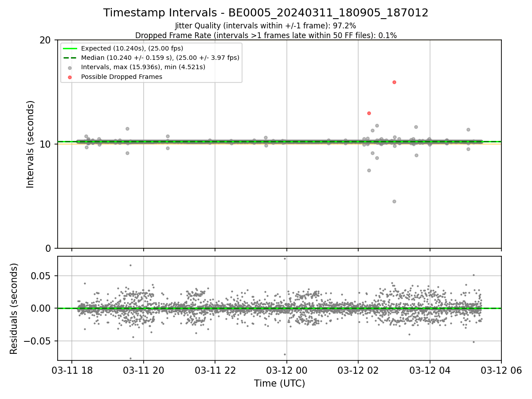Screen dimensions: 532x399
Task: Click the 'Intervals (seconds)' y-axis label
Action: (x=31, y=144)
